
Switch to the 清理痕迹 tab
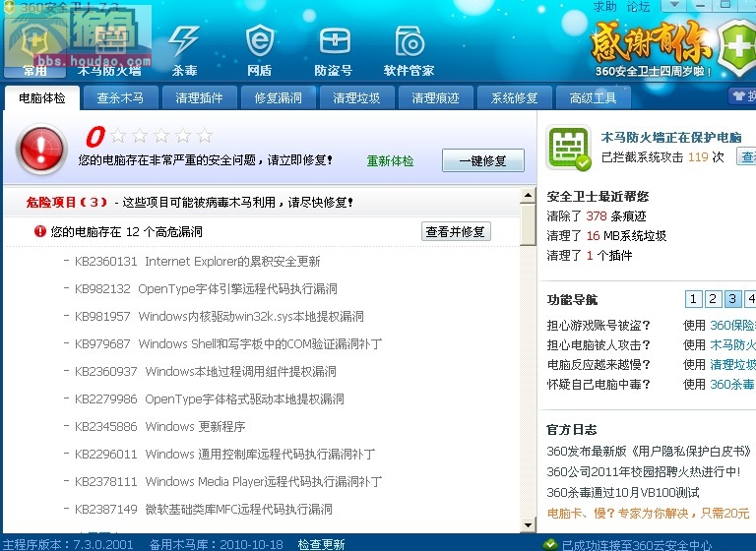click(435, 97)
